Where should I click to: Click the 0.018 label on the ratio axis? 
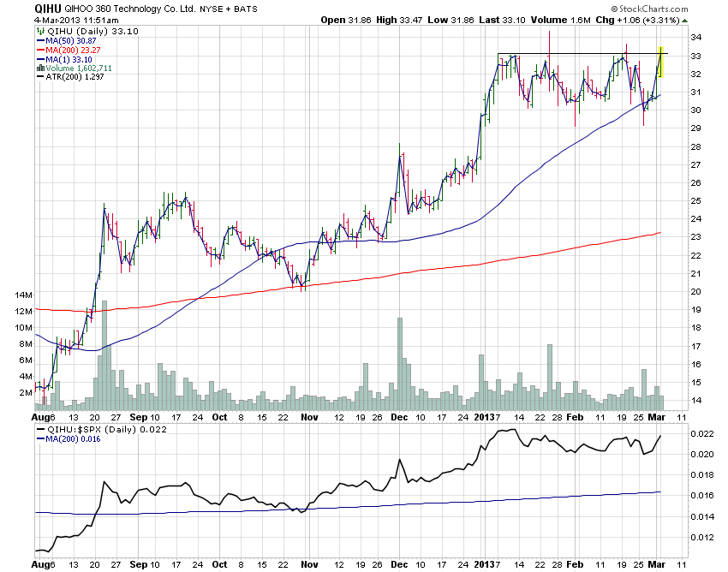coord(703,475)
